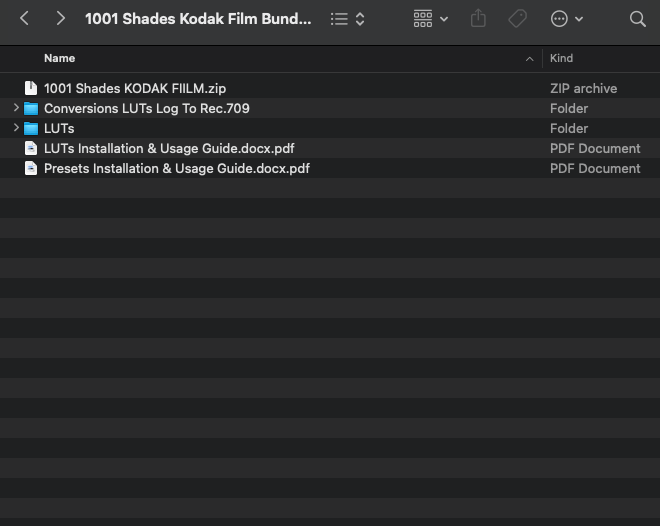The width and height of the screenshot is (660, 526).
Task: Click the Edit Tags icon
Action: pyautogui.click(x=517, y=19)
